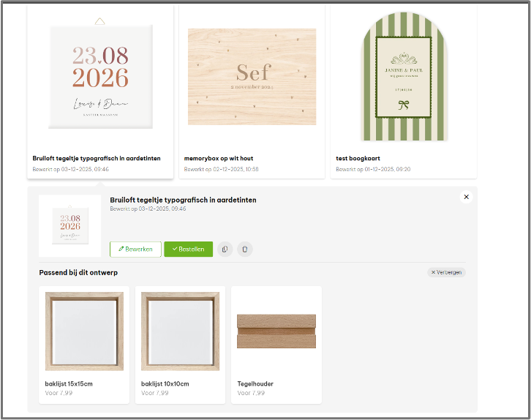The height and width of the screenshot is (420, 531).
Task: Duplicate the design with the copy icon
Action: 225,250
